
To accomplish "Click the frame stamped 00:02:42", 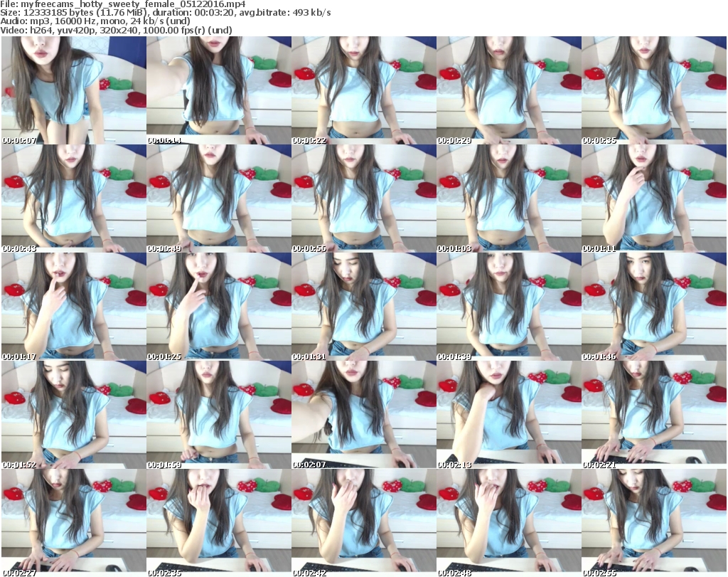I will point(363,523).
